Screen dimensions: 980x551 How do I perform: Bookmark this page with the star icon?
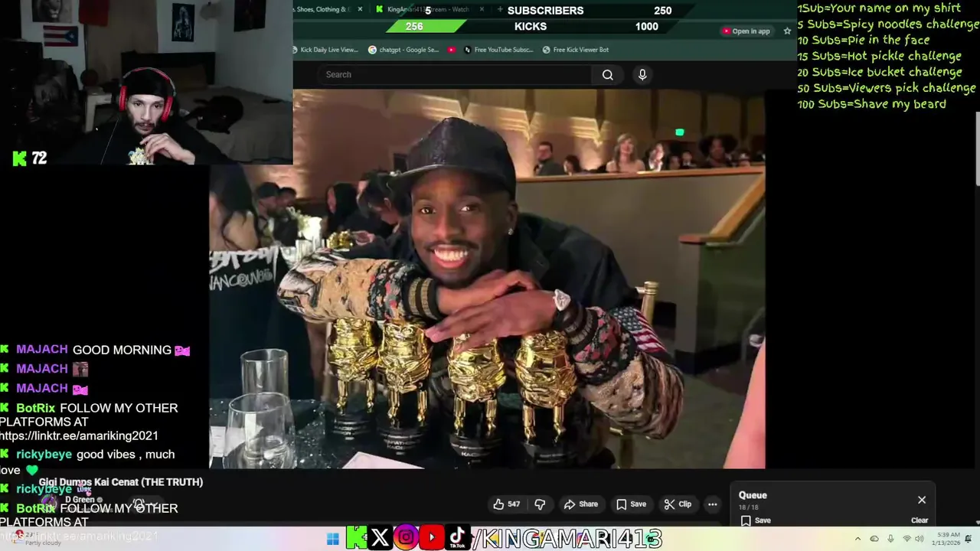(787, 31)
